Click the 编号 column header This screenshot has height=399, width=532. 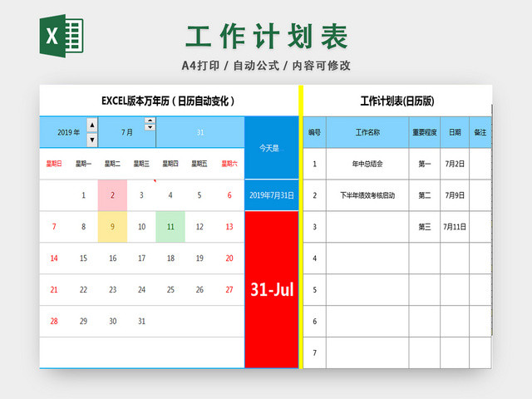[x=314, y=132]
